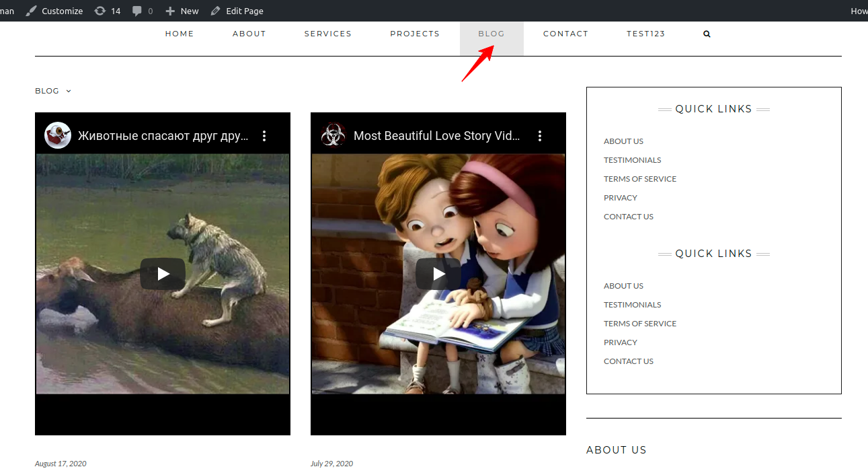Open the Customize brush icon in admin bar
This screenshot has height=471, width=868.
click(32, 11)
